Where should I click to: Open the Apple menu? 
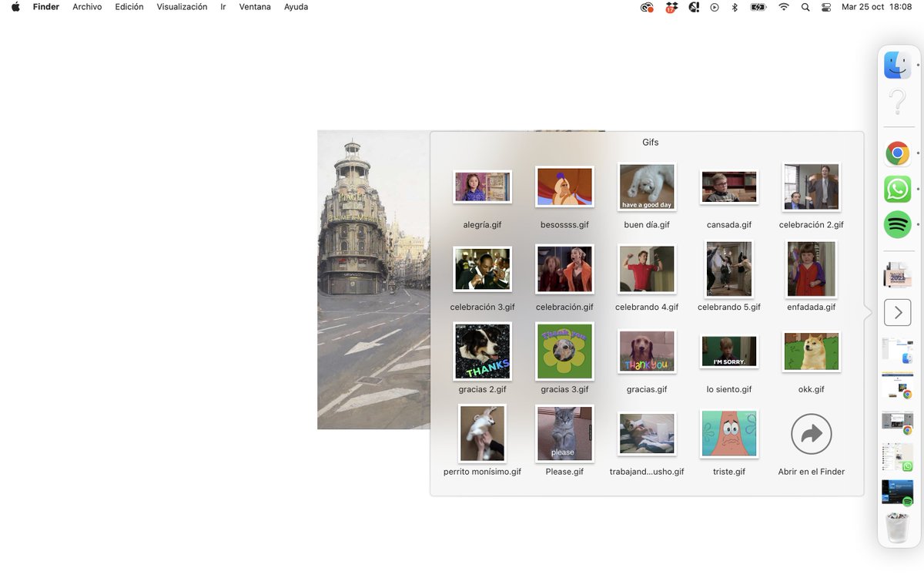pos(15,7)
